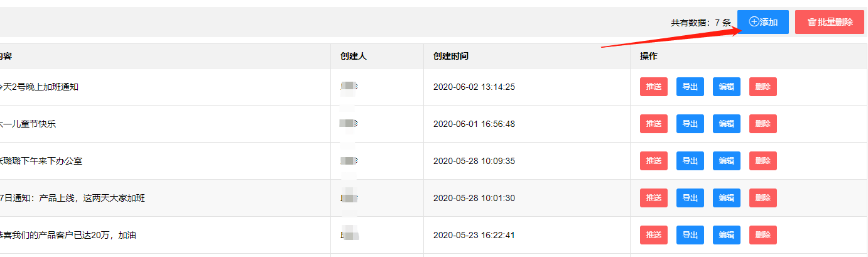Screen dimensions: 868x257
Task: Push the 下午来下办公室 notice
Action: point(653,161)
